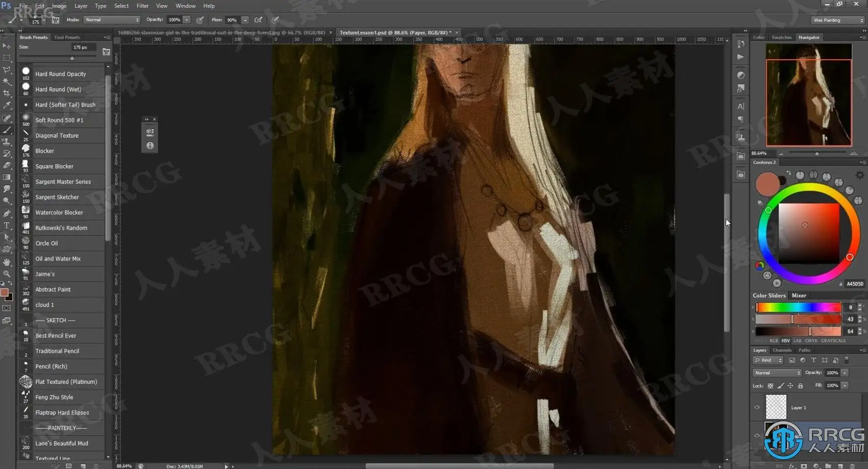Select the Crop tool in toolbar
This screenshot has height=469, width=868.
[7, 93]
